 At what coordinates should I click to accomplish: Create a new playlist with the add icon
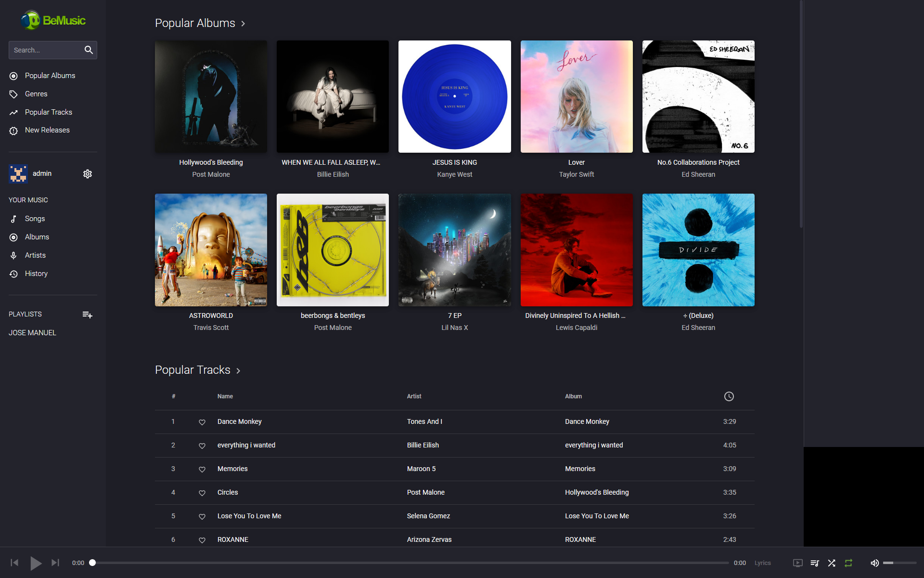87,315
